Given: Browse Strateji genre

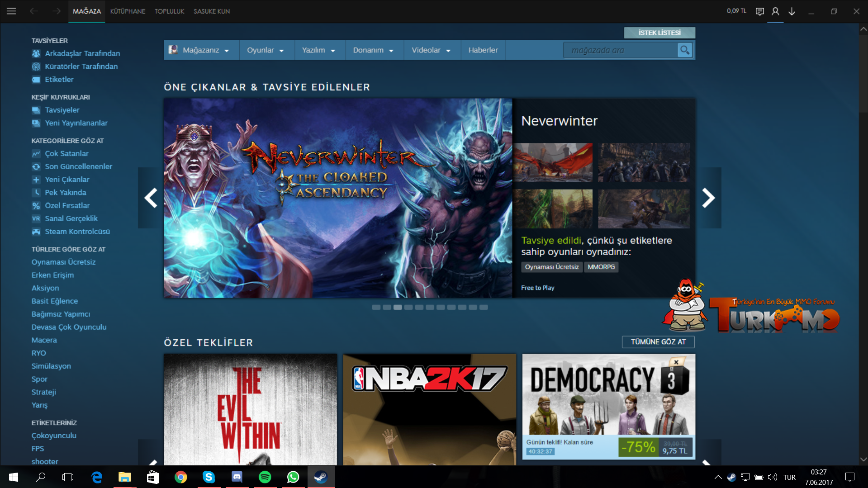Looking at the screenshot, I should (x=44, y=392).
